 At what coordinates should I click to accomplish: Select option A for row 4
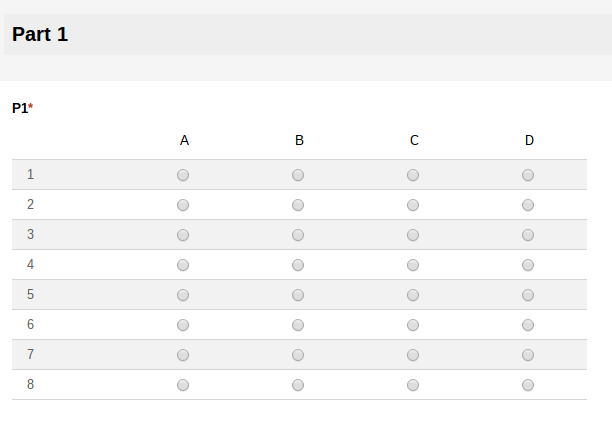pos(183,265)
